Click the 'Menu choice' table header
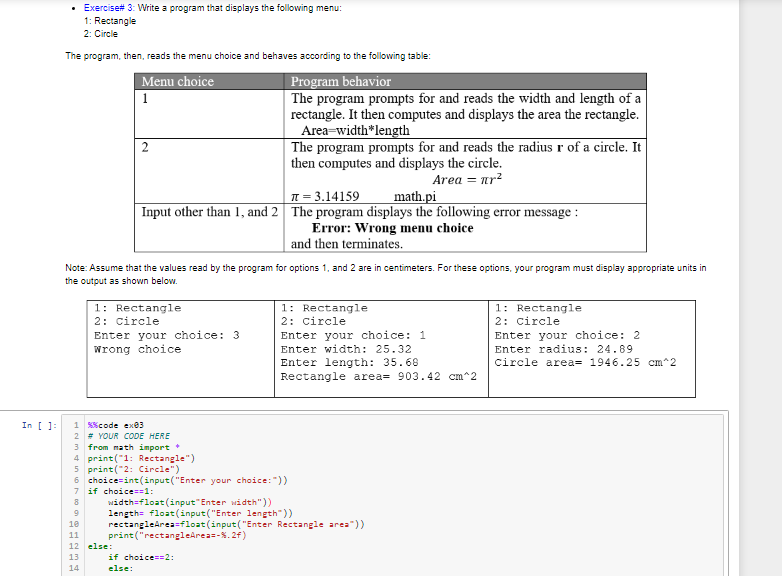The image size is (782, 576). [x=178, y=81]
